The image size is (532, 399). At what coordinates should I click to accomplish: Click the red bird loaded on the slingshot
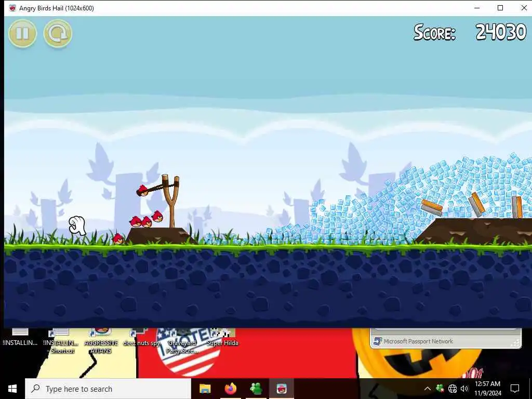tap(143, 190)
